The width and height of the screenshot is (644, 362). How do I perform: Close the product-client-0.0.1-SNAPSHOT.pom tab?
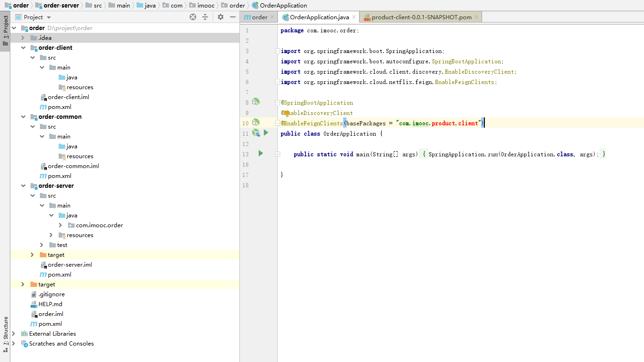pyautogui.click(x=476, y=17)
